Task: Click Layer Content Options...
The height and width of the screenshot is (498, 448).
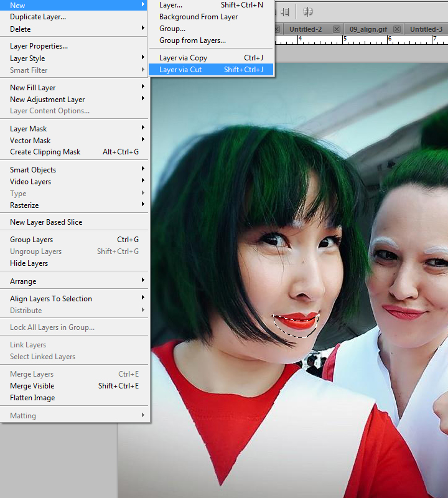Action: [x=73, y=111]
